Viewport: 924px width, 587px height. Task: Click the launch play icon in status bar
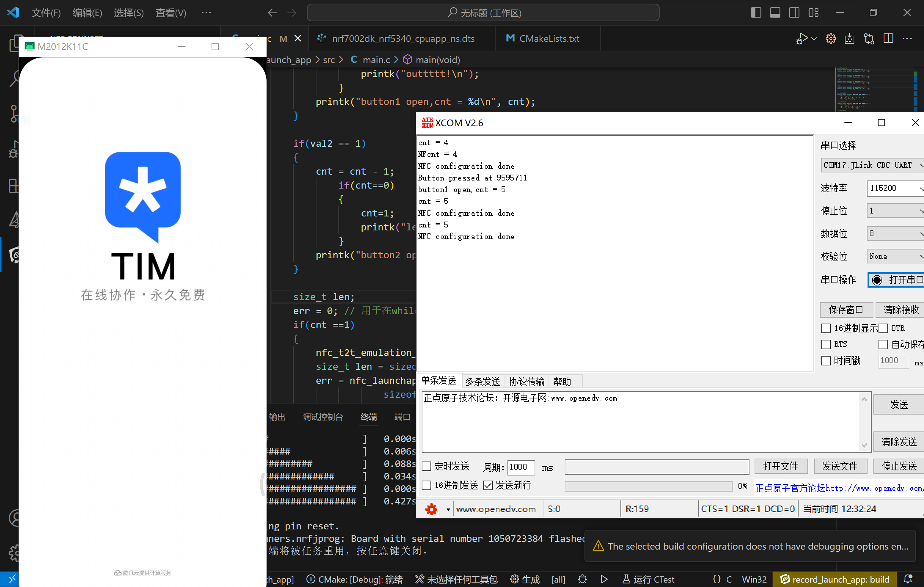pos(604,579)
